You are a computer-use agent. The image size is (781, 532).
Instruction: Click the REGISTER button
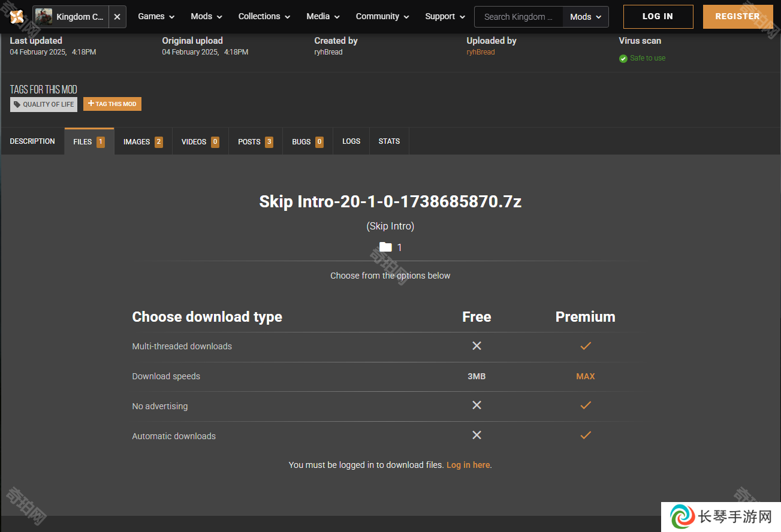tap(738, 17)
